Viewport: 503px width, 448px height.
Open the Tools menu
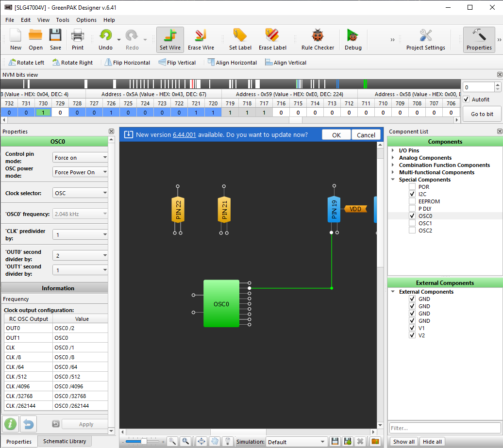(63, 20)
